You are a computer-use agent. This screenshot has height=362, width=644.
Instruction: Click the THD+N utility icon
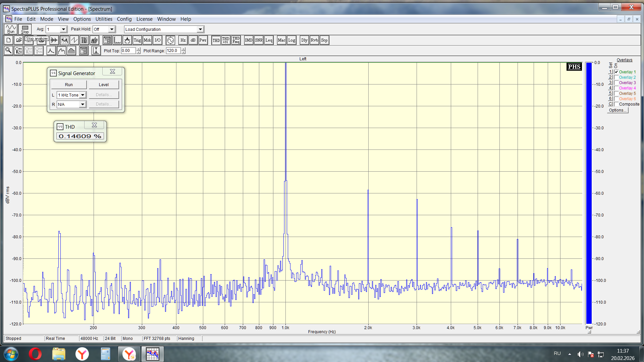pos(226,40)
